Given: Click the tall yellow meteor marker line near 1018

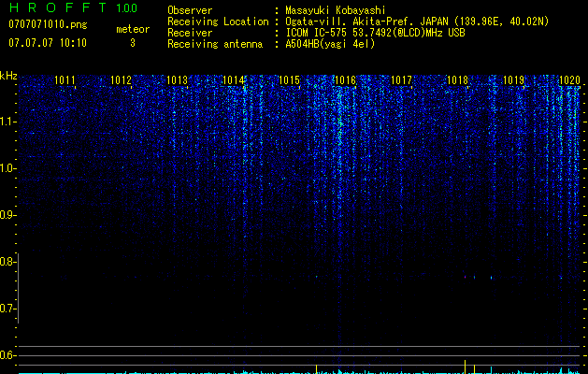Looking at the screenshot, I should (466, 367).
